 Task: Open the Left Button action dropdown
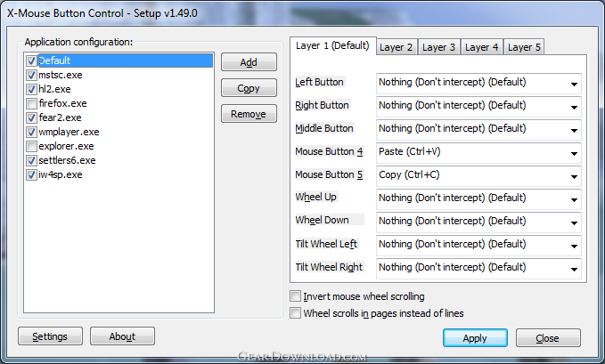(x=478, y=84)
